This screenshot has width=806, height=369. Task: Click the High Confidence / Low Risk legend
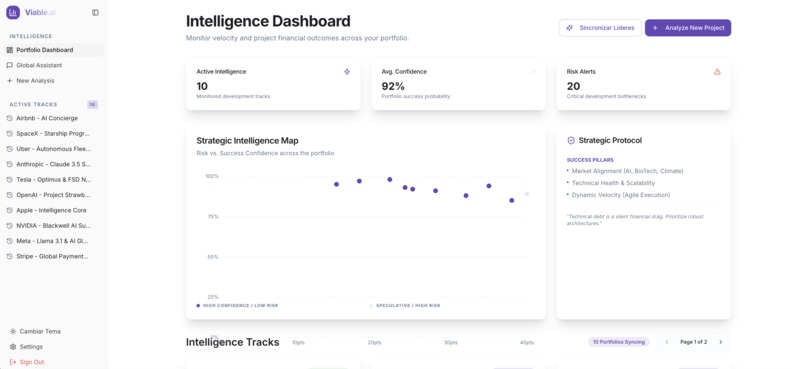(237, 306)
